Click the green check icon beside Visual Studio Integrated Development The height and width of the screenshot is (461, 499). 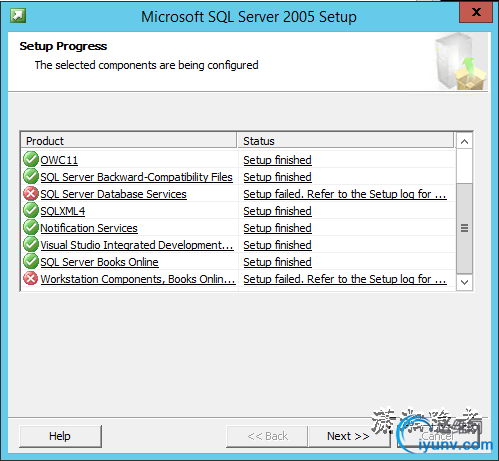tap(31, 244)
